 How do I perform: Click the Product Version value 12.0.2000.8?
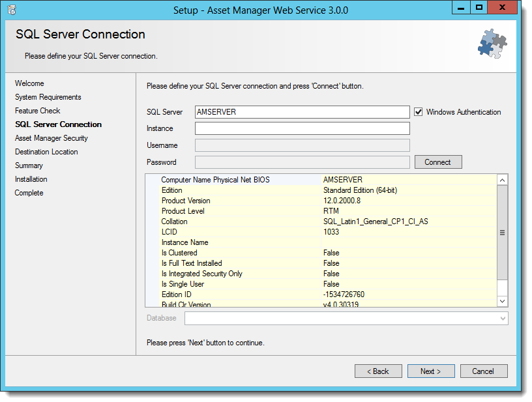coord(342,201)
